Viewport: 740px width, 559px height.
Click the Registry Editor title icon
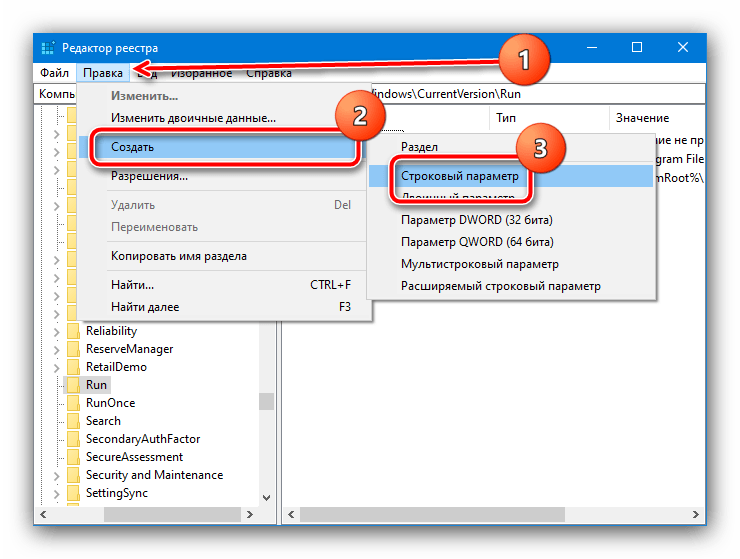48,48
